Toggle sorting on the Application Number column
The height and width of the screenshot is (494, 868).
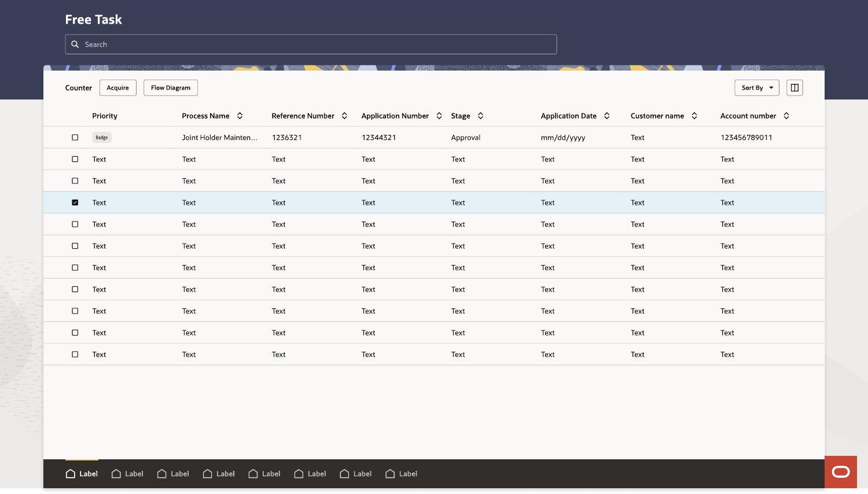tap(439, 116)
